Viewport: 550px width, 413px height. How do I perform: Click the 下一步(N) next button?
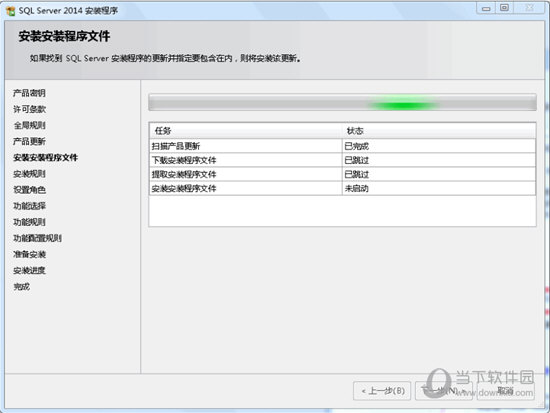pyautogui.click(x=444, y=391)
